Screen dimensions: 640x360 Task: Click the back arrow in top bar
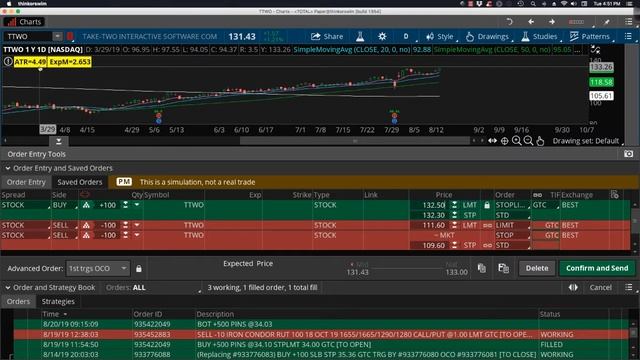(x=531, y=22)
